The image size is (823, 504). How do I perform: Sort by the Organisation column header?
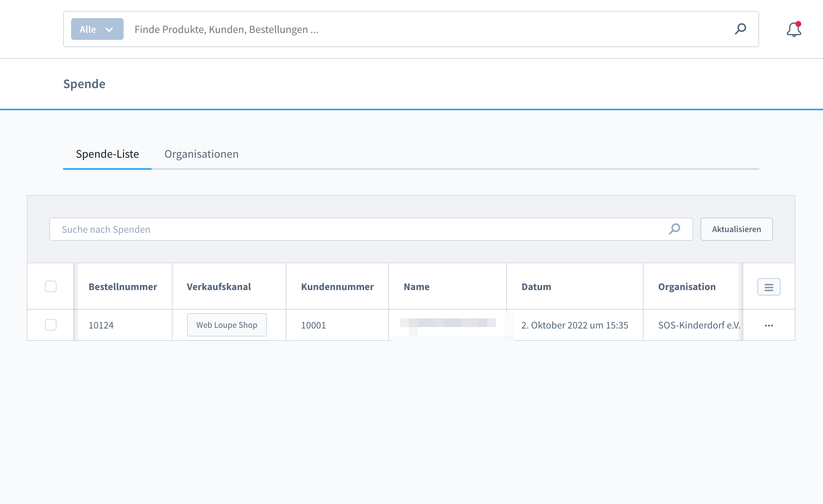click(693, 287)
